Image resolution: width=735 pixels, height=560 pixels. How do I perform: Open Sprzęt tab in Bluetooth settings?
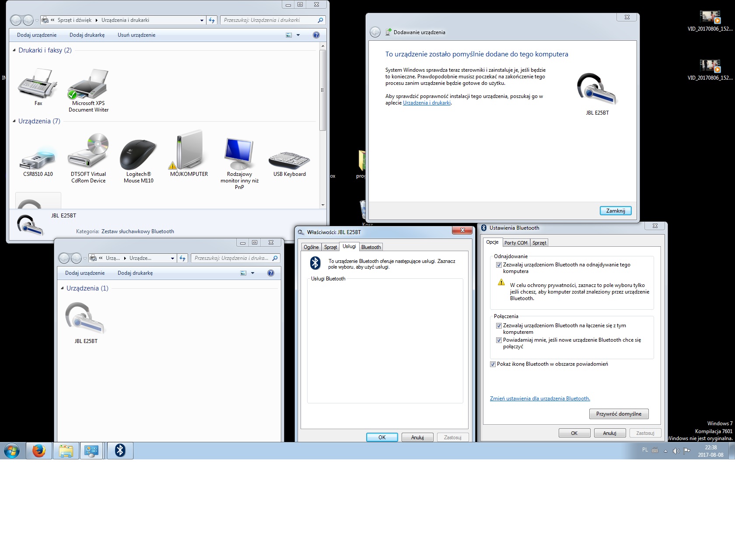pos(539,243)
